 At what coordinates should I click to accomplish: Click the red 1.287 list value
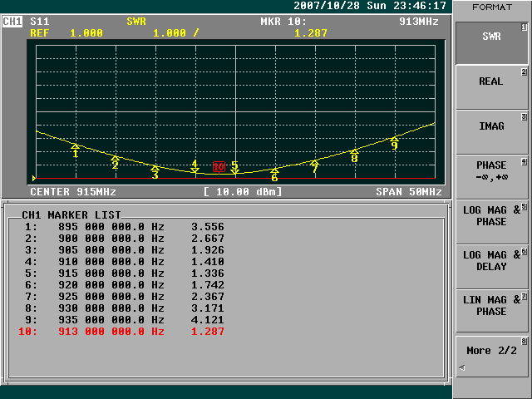(x=208, y=332)
